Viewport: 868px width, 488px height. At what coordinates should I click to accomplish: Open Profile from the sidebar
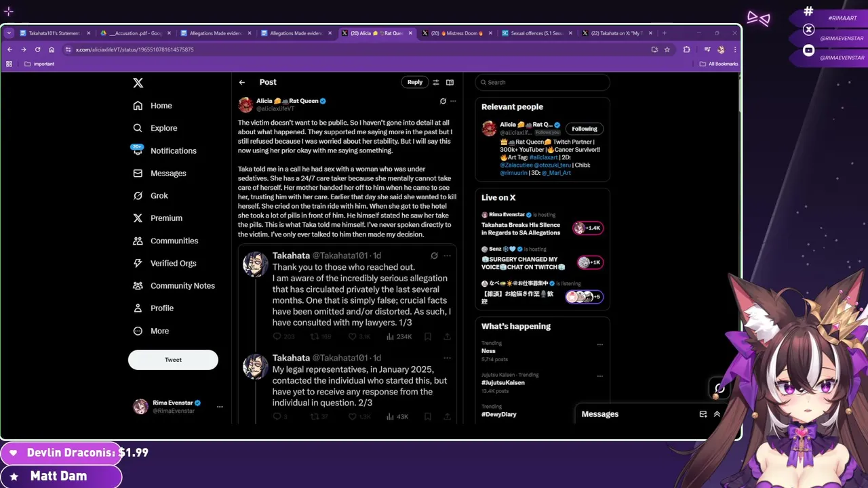point(153,308)
